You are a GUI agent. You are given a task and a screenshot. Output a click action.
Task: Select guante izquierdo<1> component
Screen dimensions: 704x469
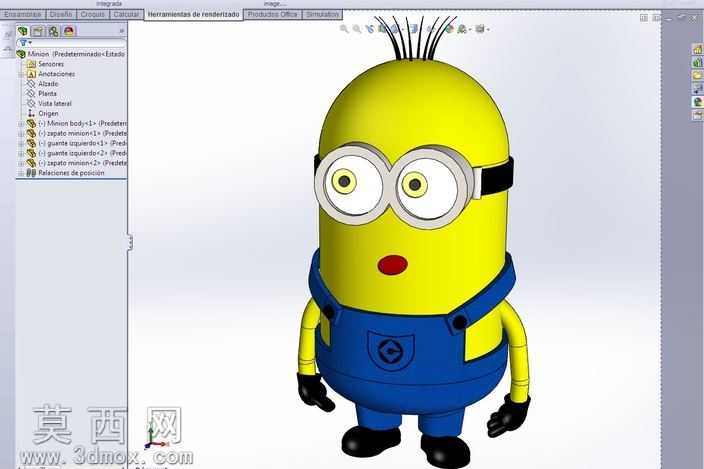[x=83, y=143]
